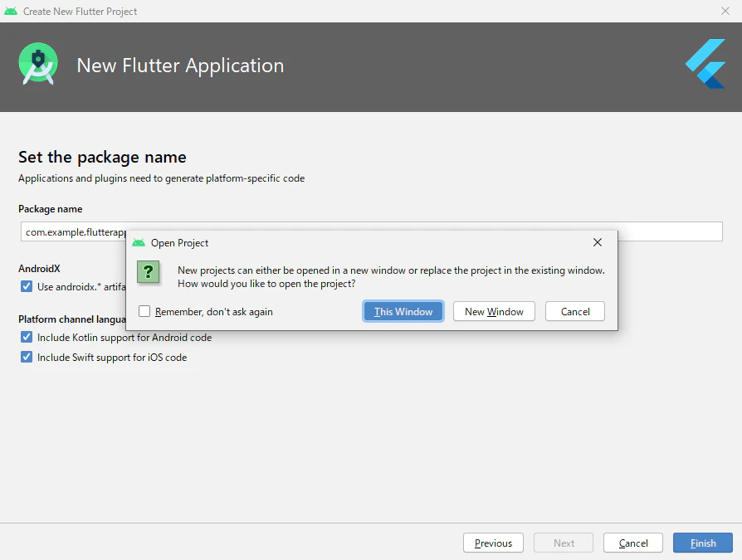742x560 pixels.
Task: Click the 'Set the package name' heading
Action: point(102,157)
